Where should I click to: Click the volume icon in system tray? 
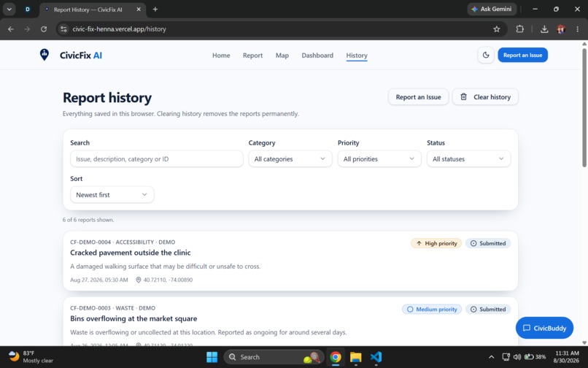[517, 357]
